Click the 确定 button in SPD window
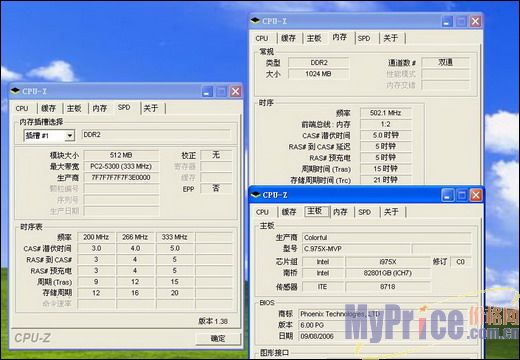520x360 pixels. 218,339
